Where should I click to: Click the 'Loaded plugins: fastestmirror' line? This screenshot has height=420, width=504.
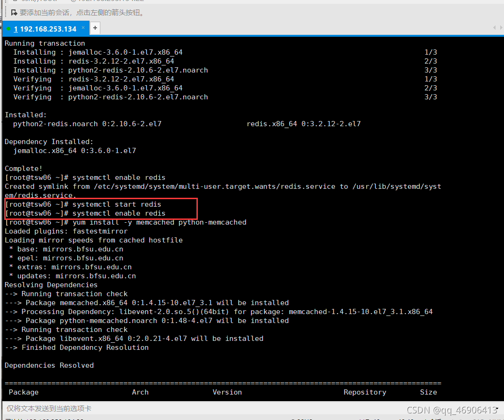(66, 231)
